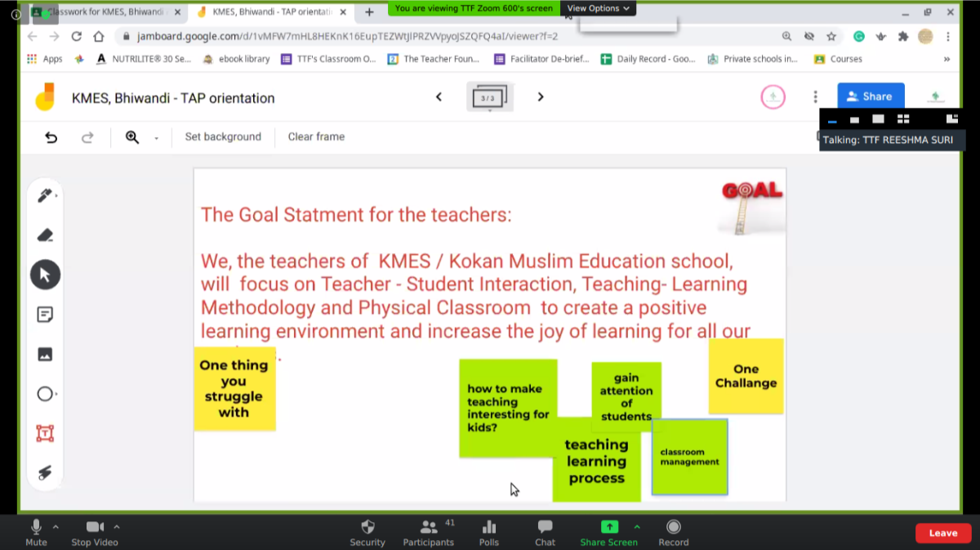Image resolution: width=980 pixels, height=550 pixels.
Task: Select the Eraser tool
Action: 45,235
